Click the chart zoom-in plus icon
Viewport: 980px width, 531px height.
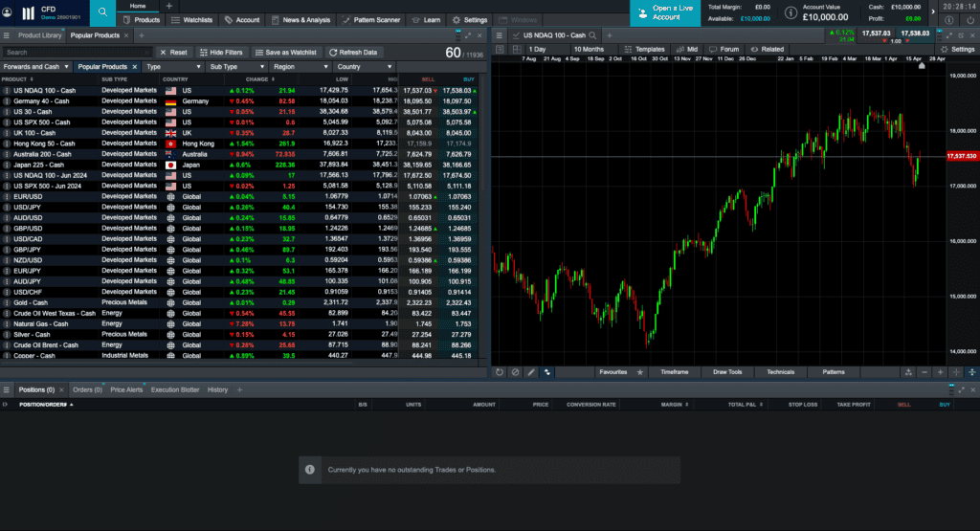click(x=940, y=372)
